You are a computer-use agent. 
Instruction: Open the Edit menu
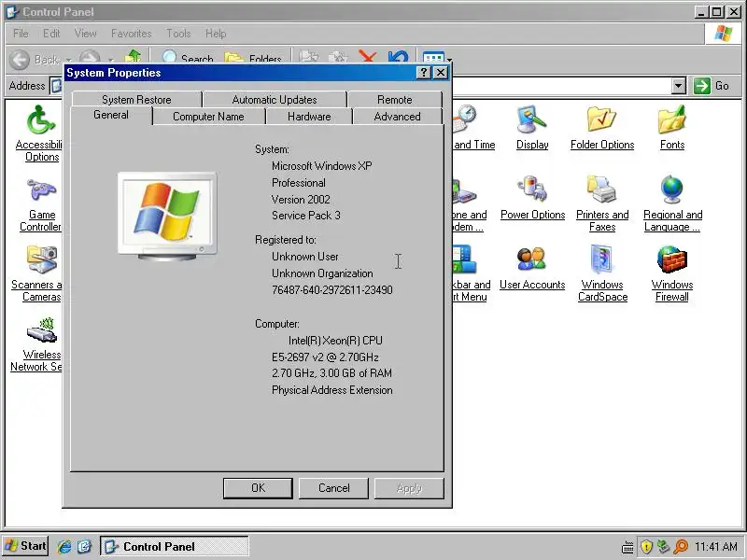click(x=51, y=34)
